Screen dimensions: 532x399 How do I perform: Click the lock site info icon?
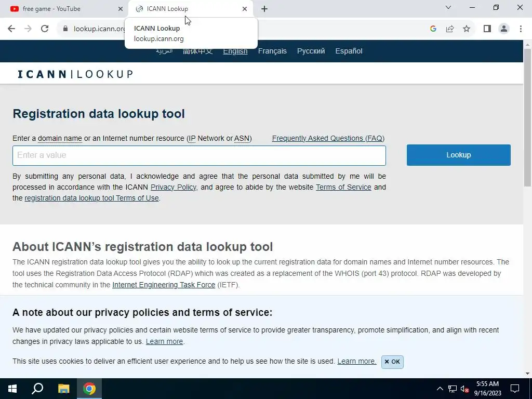pyautogui.click(x=65, y=29)
